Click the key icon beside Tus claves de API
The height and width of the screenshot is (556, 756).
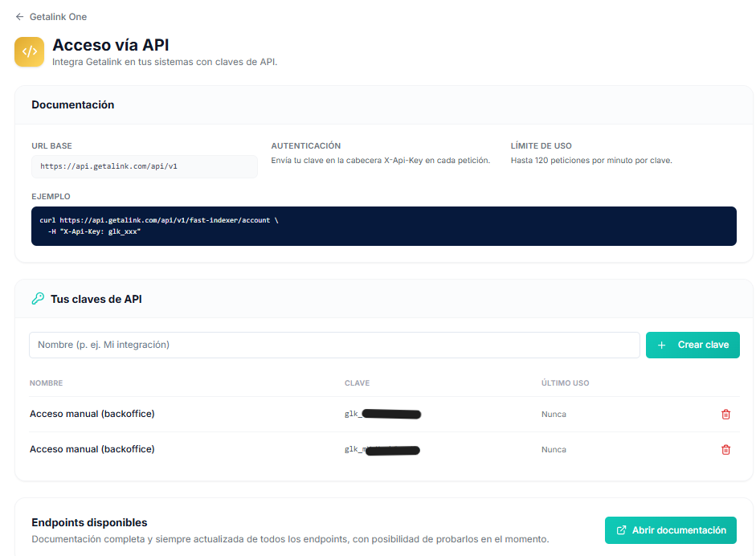pyautogui.click(x=38, y=299)
